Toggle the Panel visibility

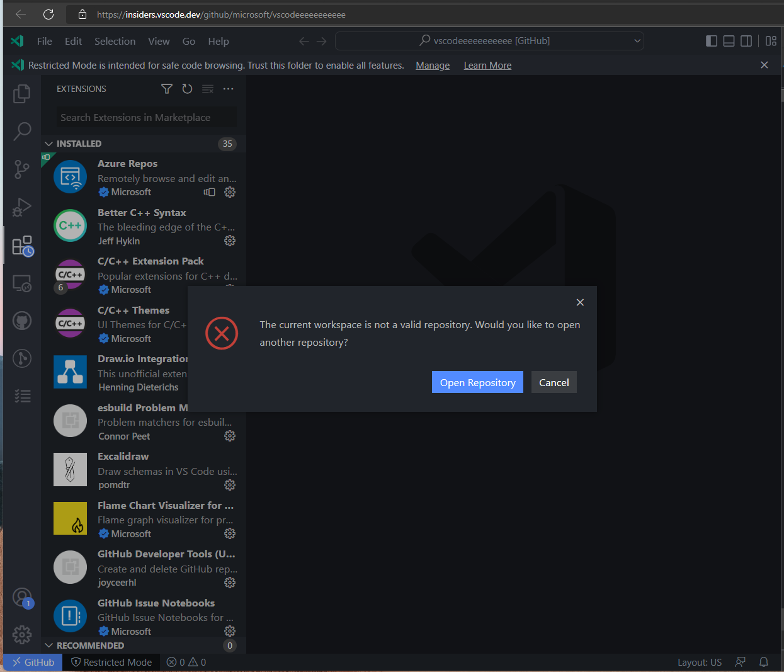tap(729, 40)
